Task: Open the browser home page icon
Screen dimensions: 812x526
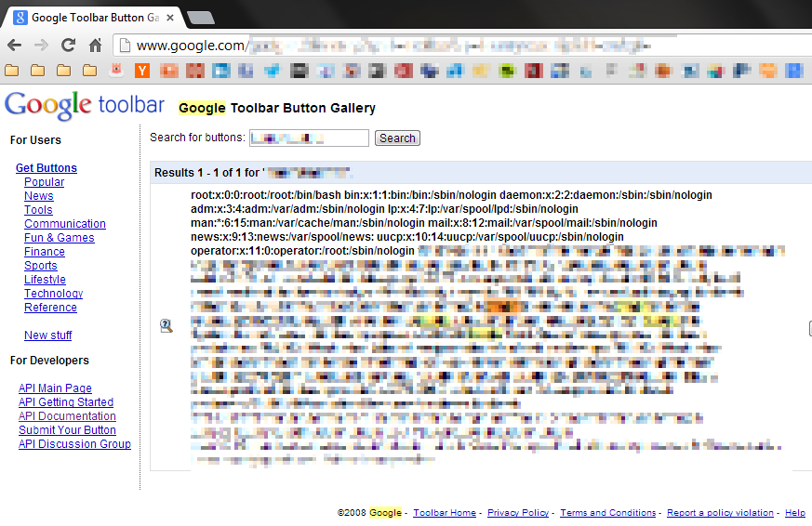Action: coord(95,46)
